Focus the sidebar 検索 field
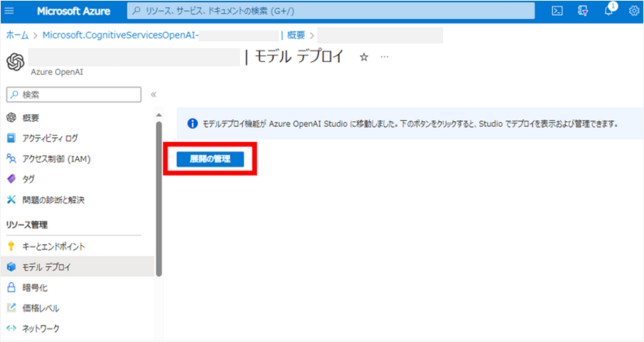Viewport: 644px width, 342px height. 74,94
